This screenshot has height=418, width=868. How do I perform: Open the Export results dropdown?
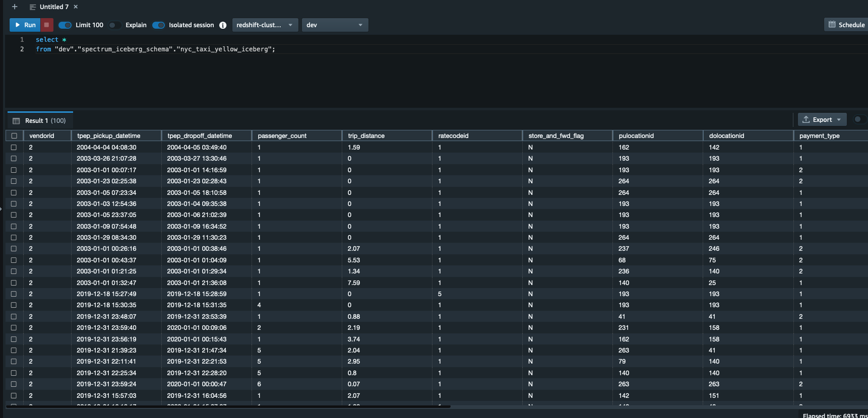click(x=822, y=119)
